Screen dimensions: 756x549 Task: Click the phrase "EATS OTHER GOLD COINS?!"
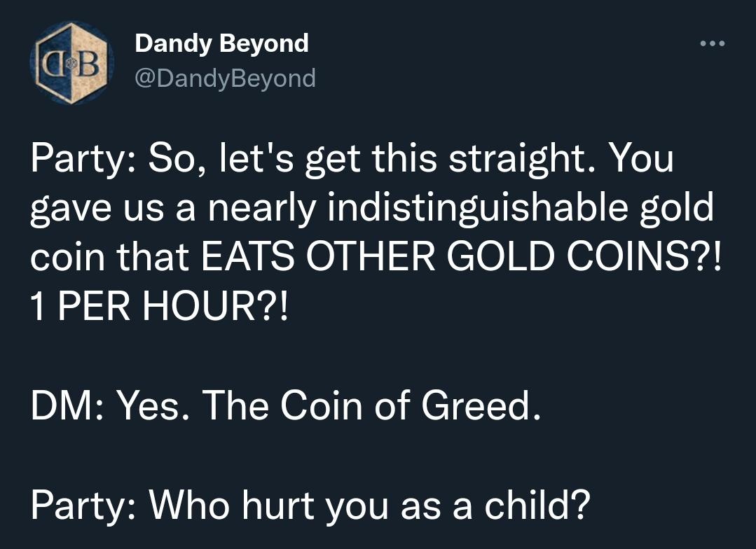[462, 257]
